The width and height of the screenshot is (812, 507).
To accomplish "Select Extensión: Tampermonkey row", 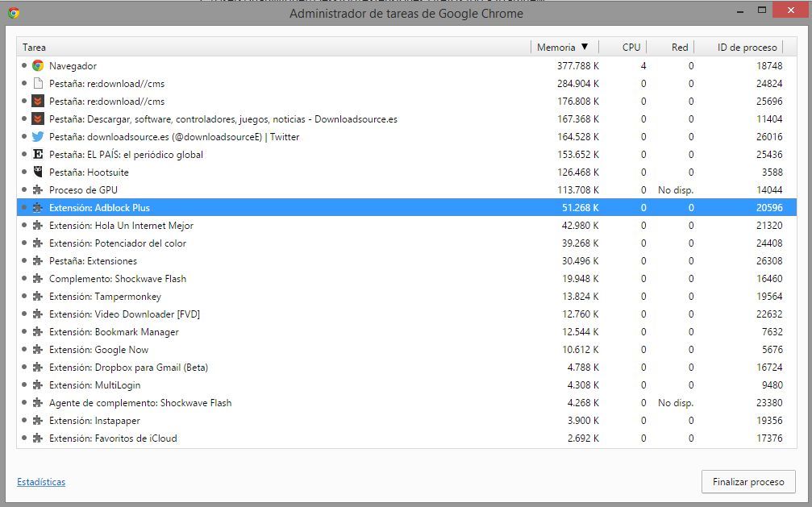I will (x=406, y=297).
